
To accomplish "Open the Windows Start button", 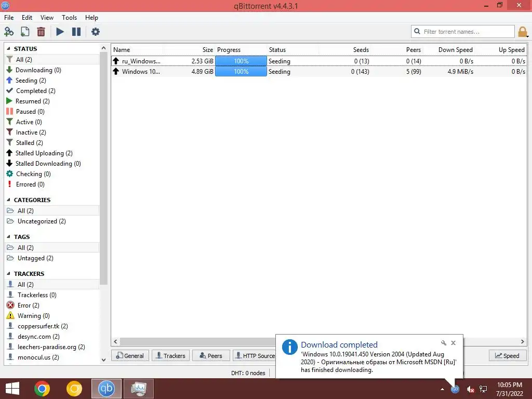I will tap(12, 389).
